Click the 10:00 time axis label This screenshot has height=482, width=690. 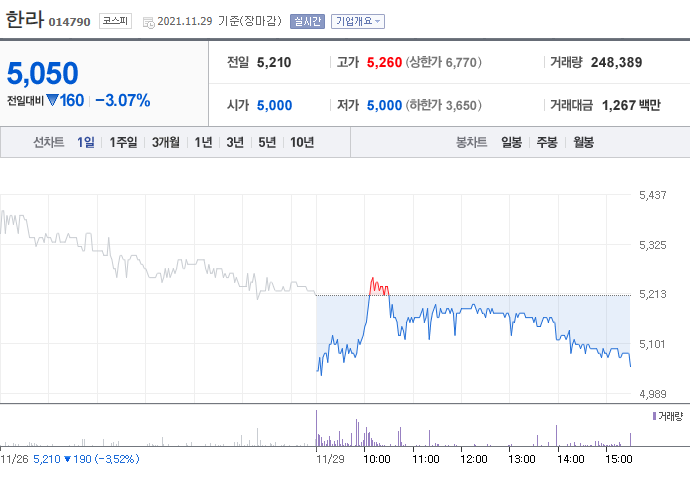[x=377, y=459]
